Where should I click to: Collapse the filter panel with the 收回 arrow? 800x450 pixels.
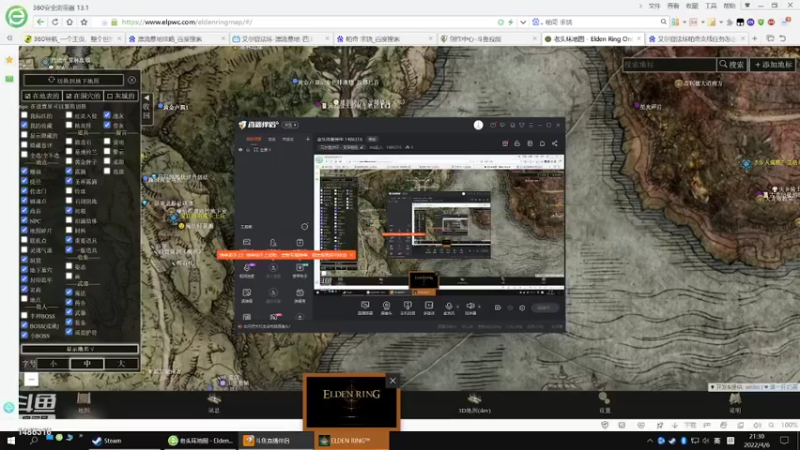pos(146,107)
